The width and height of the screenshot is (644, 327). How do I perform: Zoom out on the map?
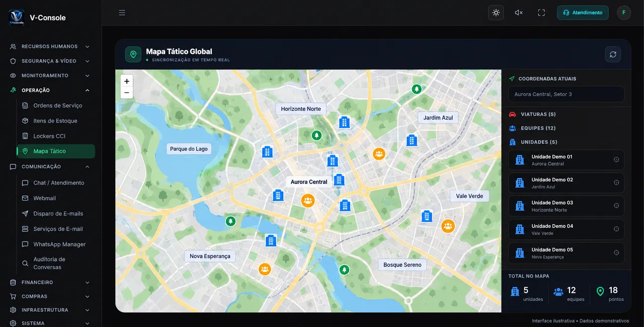127,93
